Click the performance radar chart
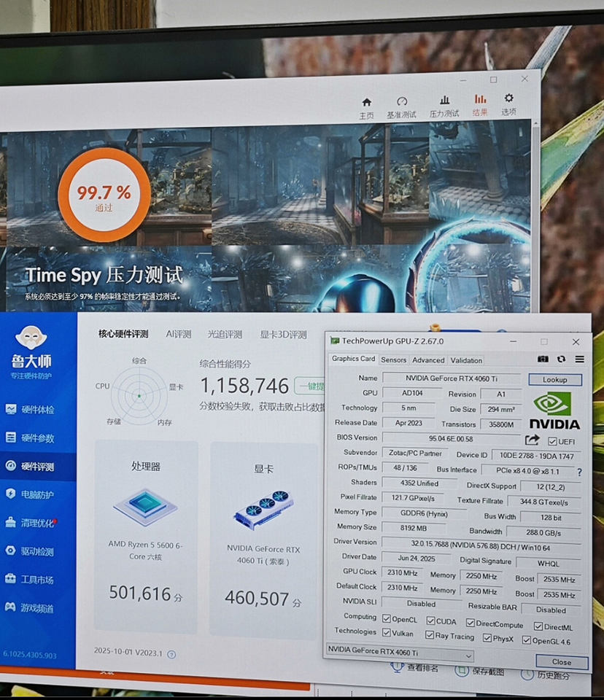 139,395
